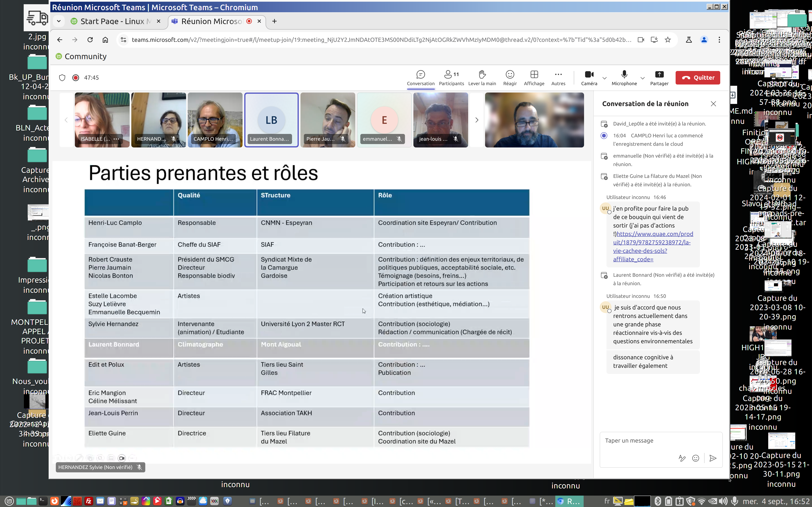Viewport: 812px width, 507px height.
Task: Open the Participants list
Action: (451, 78)
